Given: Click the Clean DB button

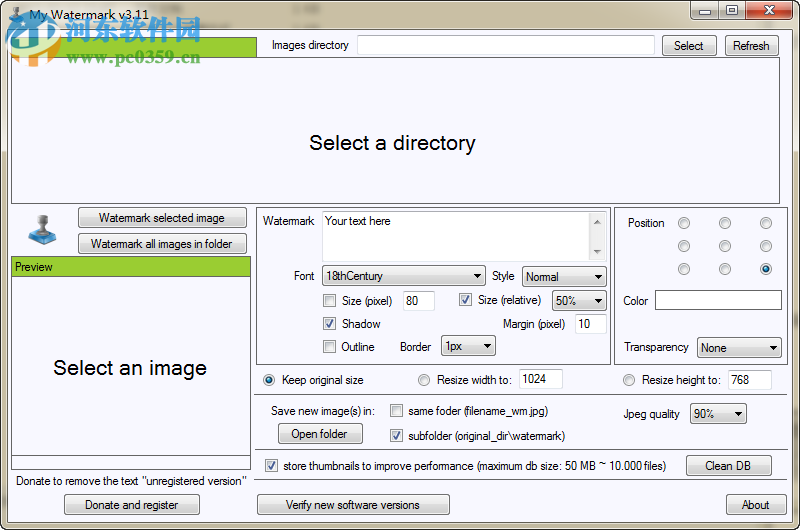Looking at the screenshot, I should (x=728, y=466).
